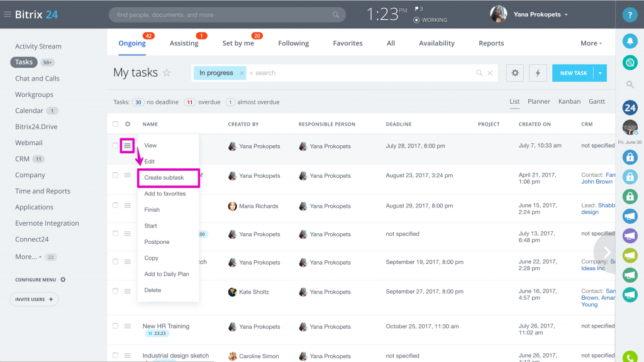
Task: Open the row menu for the August 23 task
Action: [127, 175]
